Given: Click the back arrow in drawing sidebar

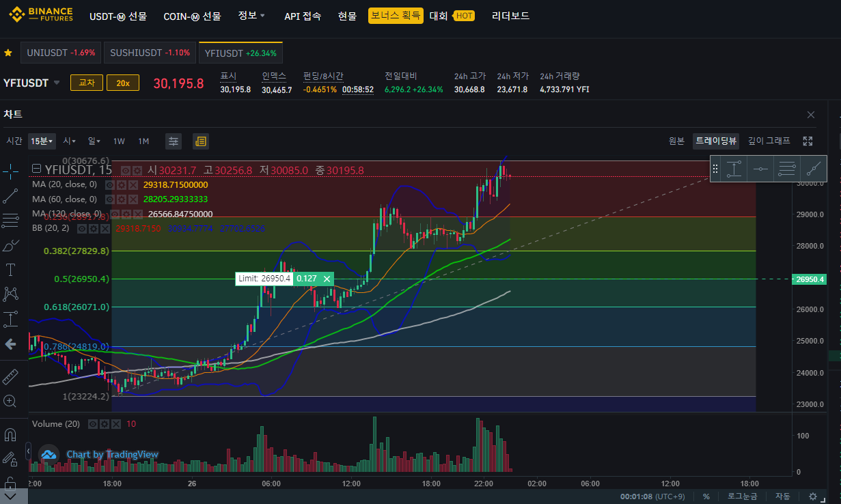Looking at the screenshot, I should [x=11, y=344].
